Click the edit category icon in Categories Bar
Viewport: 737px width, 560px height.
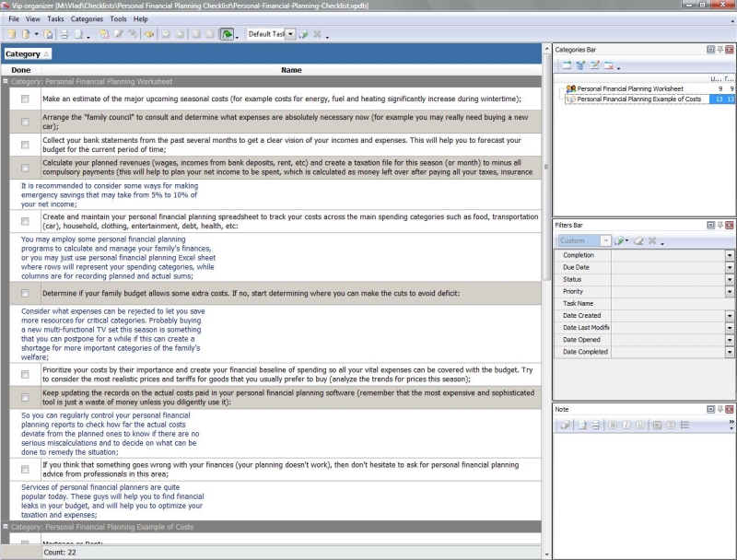[594, 65]
